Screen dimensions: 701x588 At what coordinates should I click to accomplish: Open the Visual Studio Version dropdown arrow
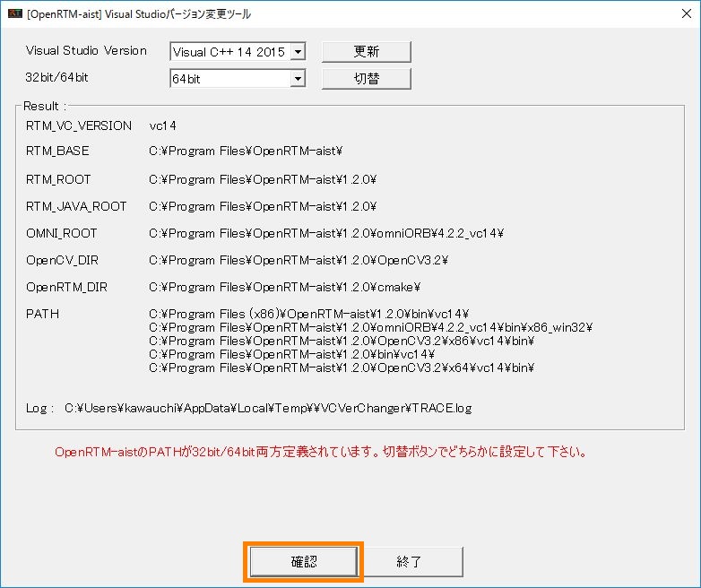tap(298, 52)
